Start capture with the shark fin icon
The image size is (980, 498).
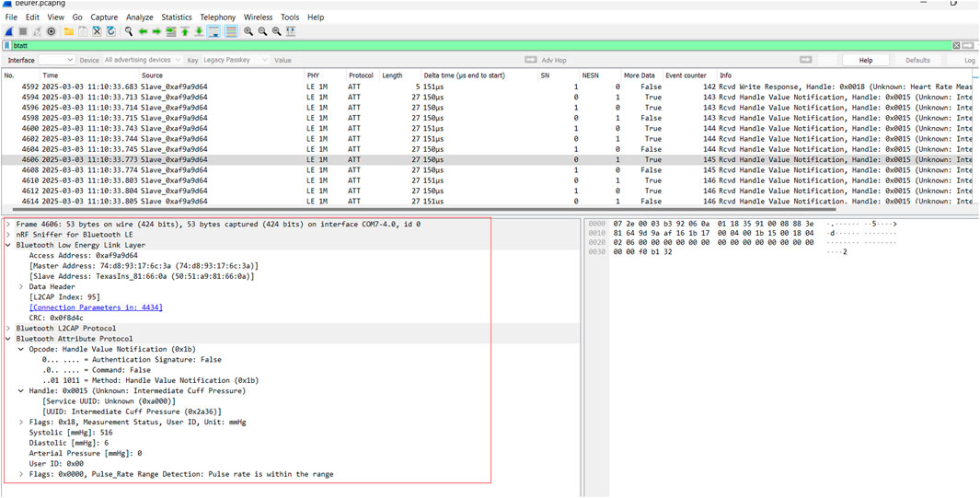[9, 31]
